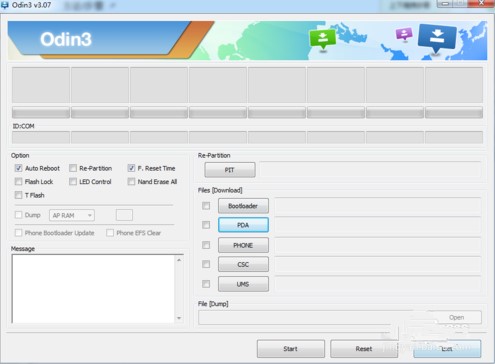Click the Odin3 app icon in title bar
This screenshot has width=495, height=364.
tap(5, 5)
